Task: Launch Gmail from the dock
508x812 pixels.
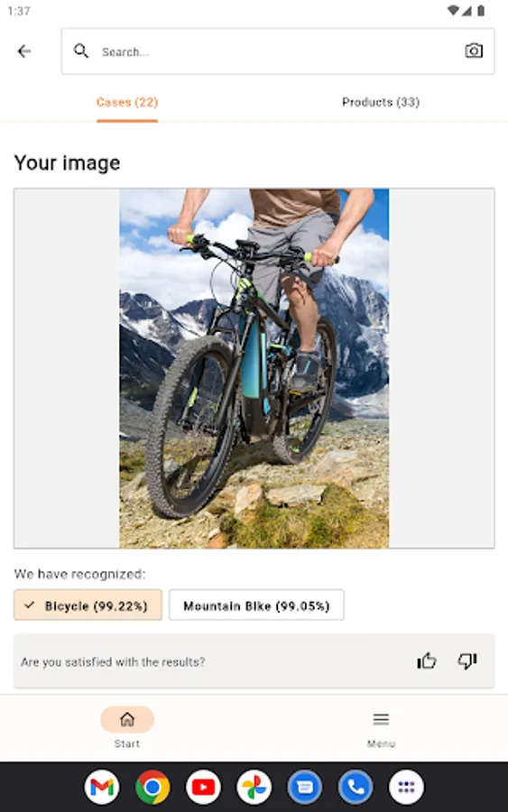Action: coord(102,787)
